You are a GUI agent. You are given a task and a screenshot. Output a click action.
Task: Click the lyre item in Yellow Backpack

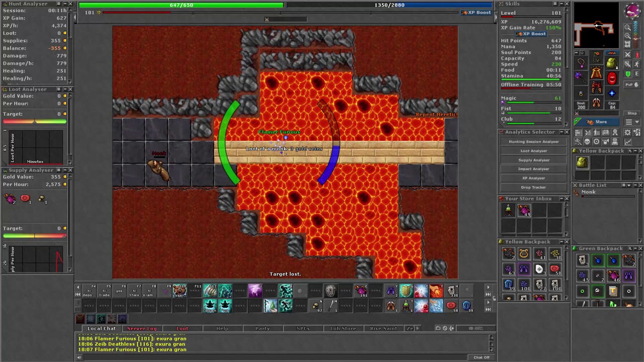[524, 254]
